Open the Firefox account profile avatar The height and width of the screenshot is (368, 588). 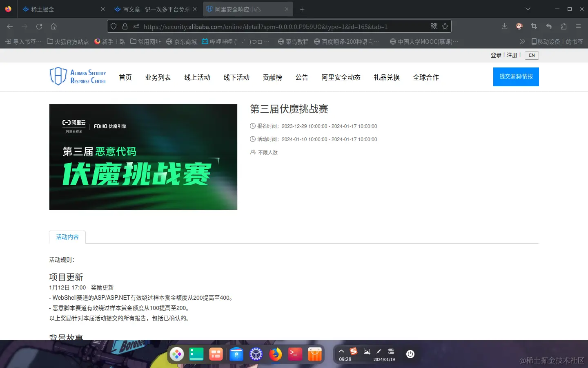519,26
